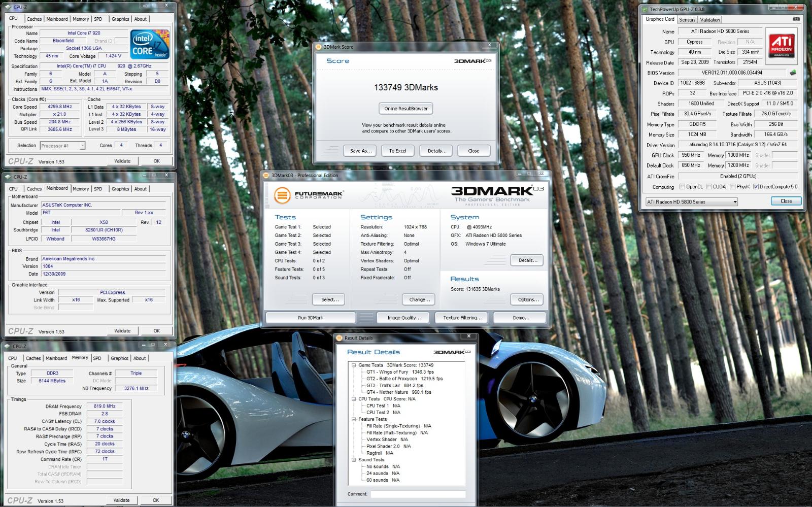This screenshot has width=812, height=507.
Task: Click the DRAM Frequency 819.0 MHz value
Action: 105,406
